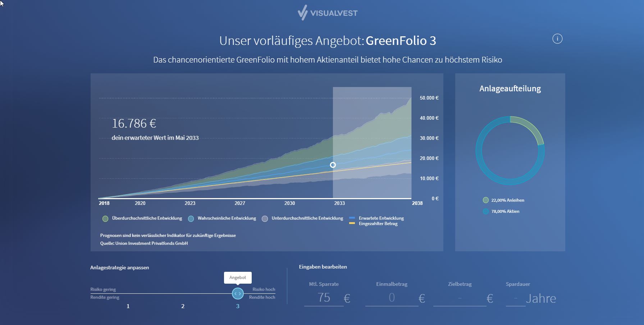Click the risk slider handle

(x=238, y=294)
